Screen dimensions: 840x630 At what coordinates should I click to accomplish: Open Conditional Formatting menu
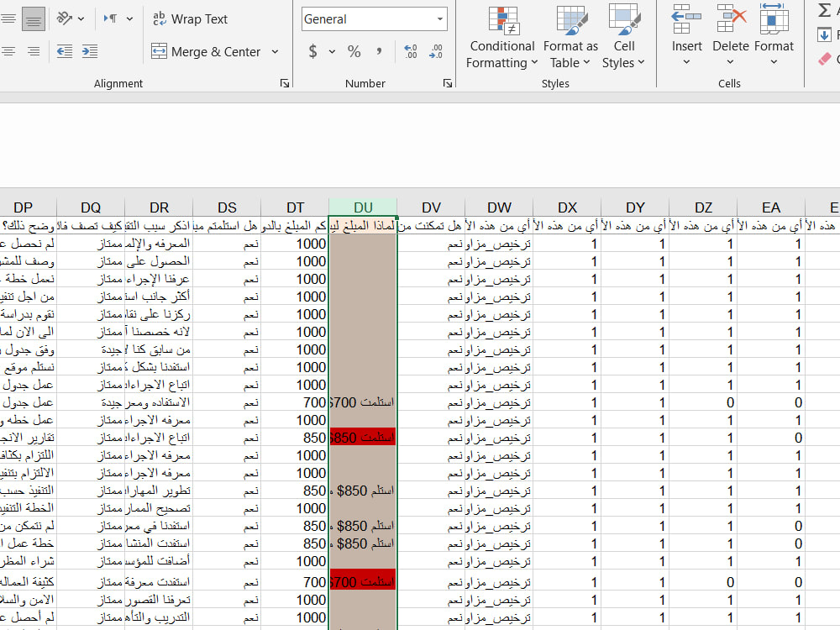(x=502, y=38)
